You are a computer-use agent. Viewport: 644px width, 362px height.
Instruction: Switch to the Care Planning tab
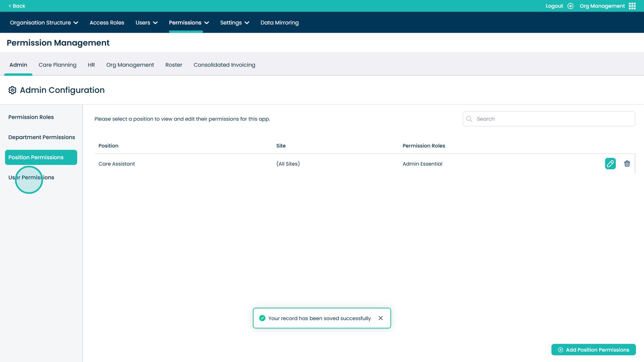point(58,65)
